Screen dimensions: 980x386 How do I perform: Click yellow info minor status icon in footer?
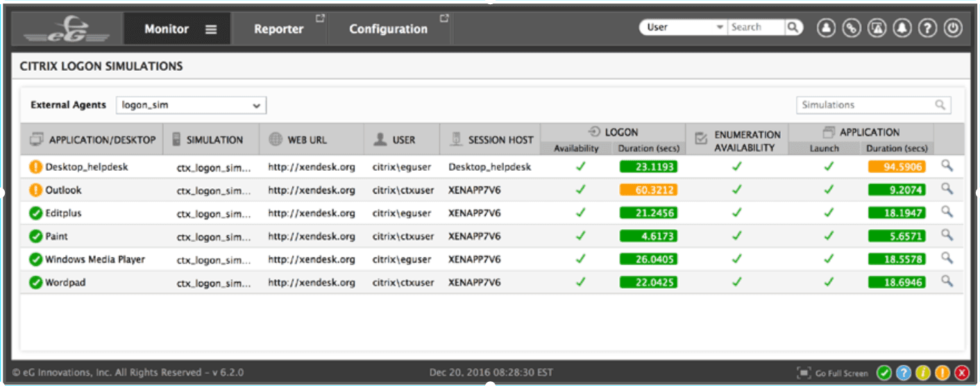click(923, 373)
